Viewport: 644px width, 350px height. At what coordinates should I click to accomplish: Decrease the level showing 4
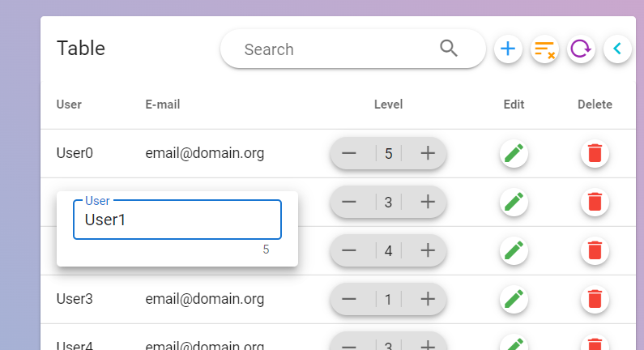pos(349,250)
